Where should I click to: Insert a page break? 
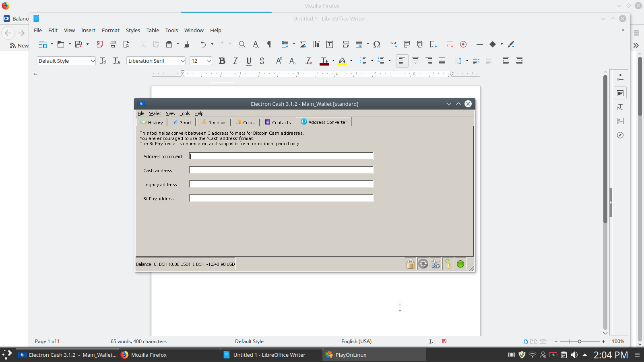click(x=346, y=44)
